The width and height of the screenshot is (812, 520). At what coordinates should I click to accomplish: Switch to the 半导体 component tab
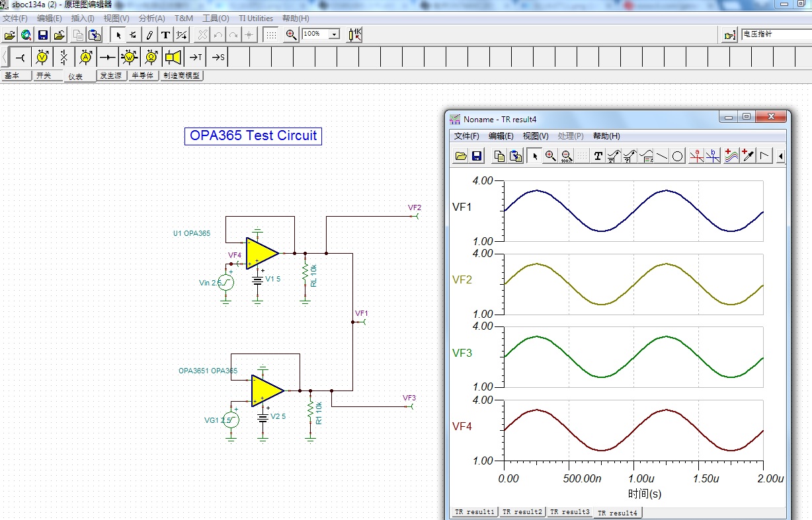point(142,75)
